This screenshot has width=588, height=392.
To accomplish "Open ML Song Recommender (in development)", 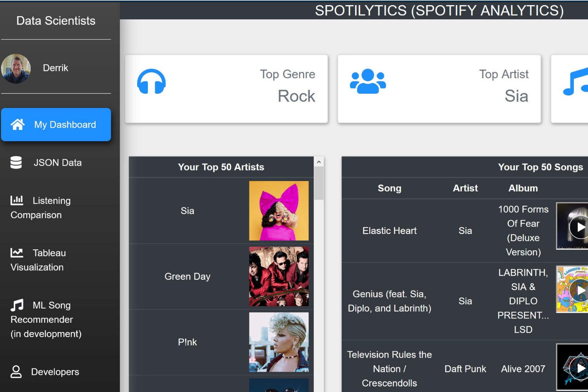I will (56, 319).
